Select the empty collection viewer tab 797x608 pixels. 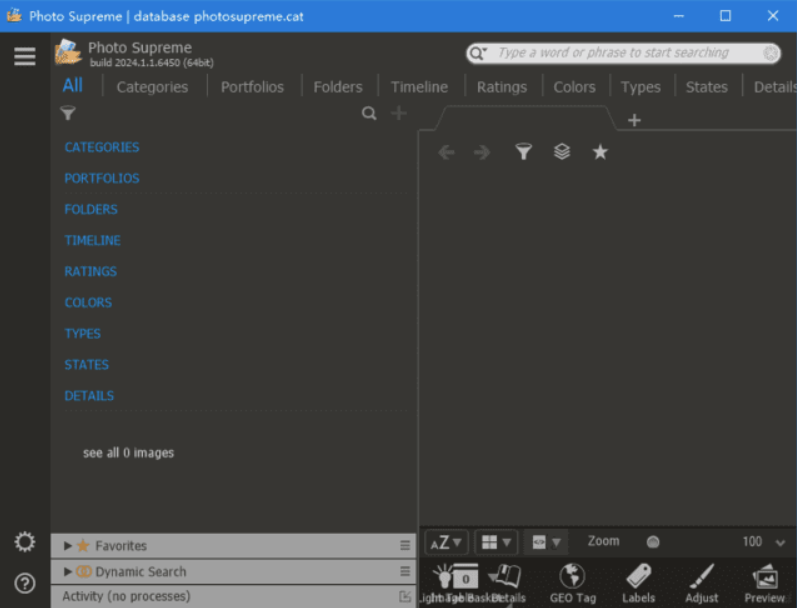(526, 118)
